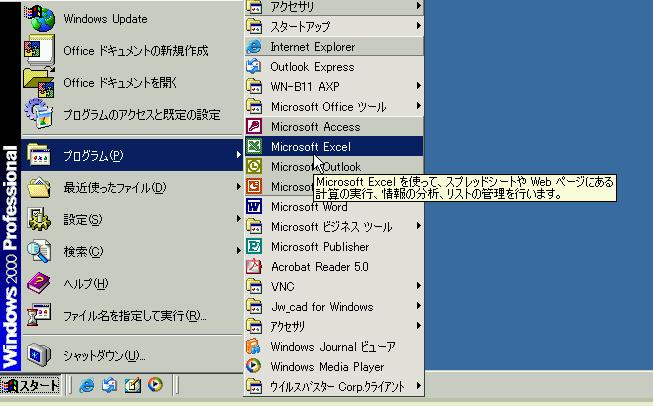Launch Media Player from the quick launch bar
The height and width of the screenshot is (406, 653).
[x=156, y=385]
